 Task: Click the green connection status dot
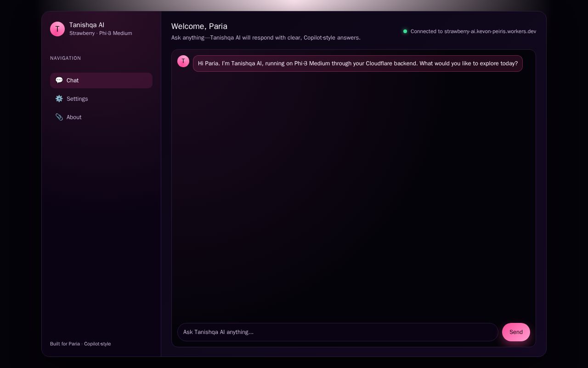click(405, 31)
